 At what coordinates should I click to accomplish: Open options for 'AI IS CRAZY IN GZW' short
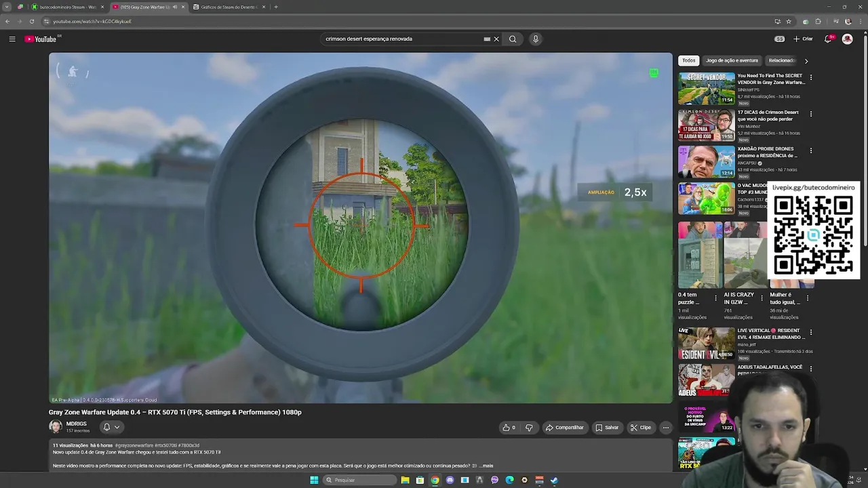[761, 298]
